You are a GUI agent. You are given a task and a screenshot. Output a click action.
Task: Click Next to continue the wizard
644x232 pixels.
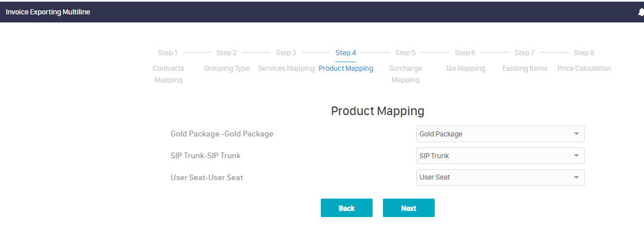[x=408, y=208]
